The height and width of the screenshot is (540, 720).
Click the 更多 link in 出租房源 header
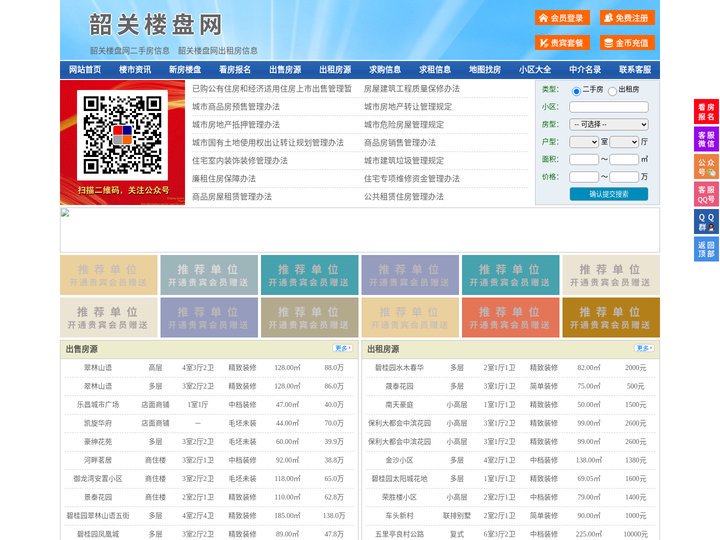[x=644, y=349]
